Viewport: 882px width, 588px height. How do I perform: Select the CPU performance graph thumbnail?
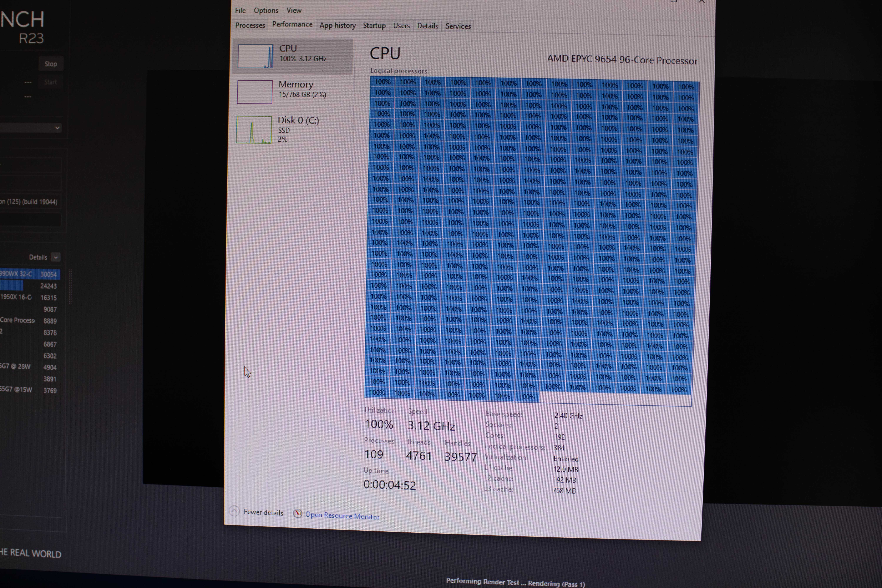pos(255,56)
